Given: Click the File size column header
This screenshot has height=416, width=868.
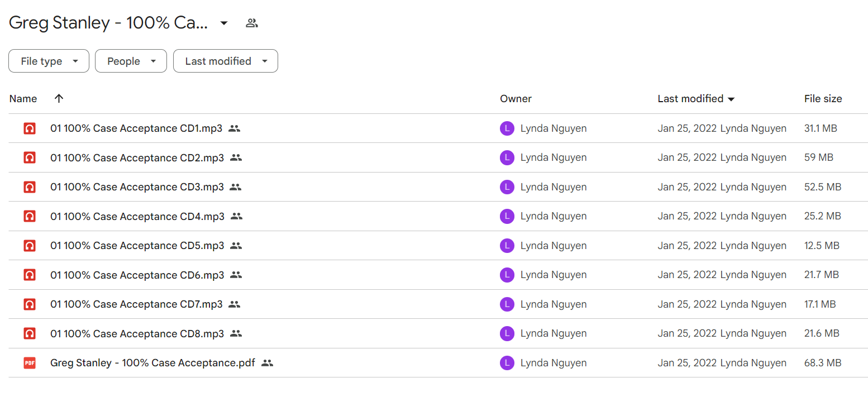Looking at the screenshot, I should pyautogui.click(x=823, y=99).
